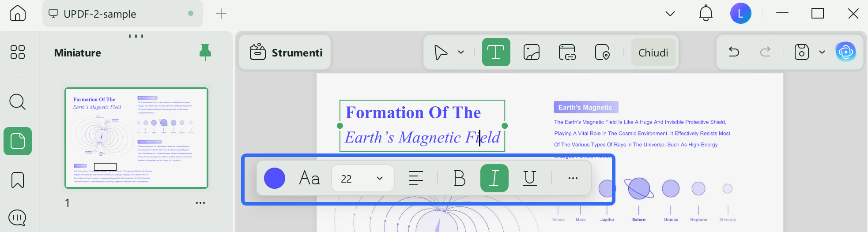Toggle bold formatting
Screen dimensions: 868x232
pyautogui.click(x=460, y=178)
